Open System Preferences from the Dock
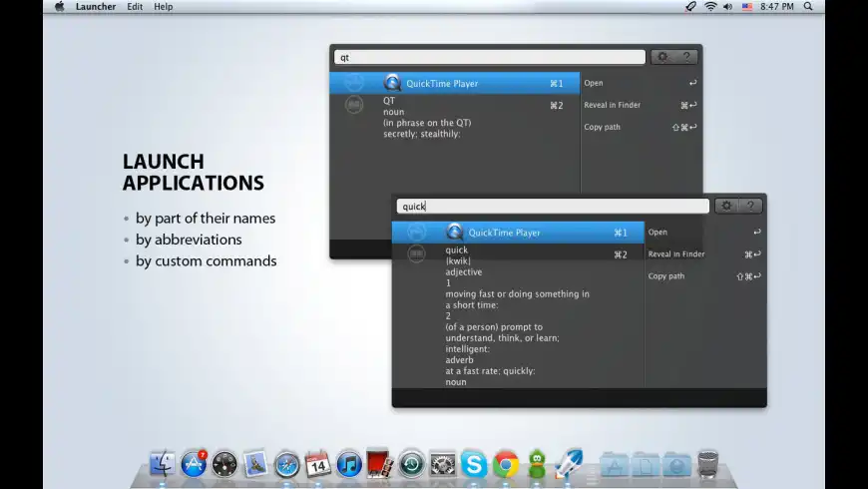 pos(443,464)
